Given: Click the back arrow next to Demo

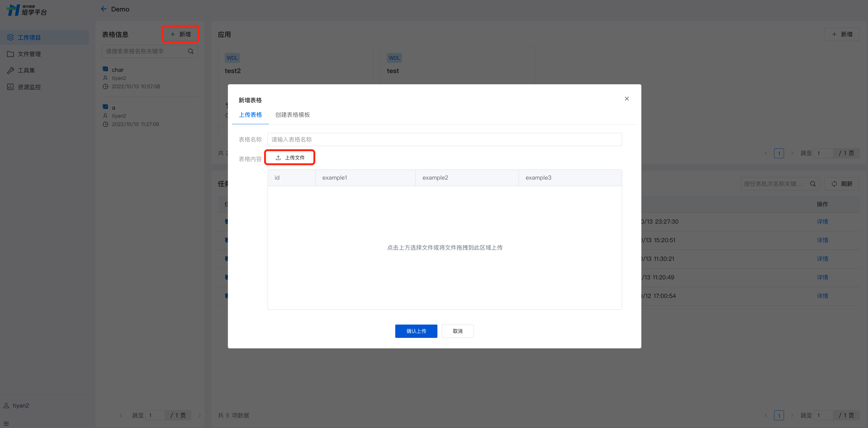Looking at the screenshot, I should (x=104, y=9).
